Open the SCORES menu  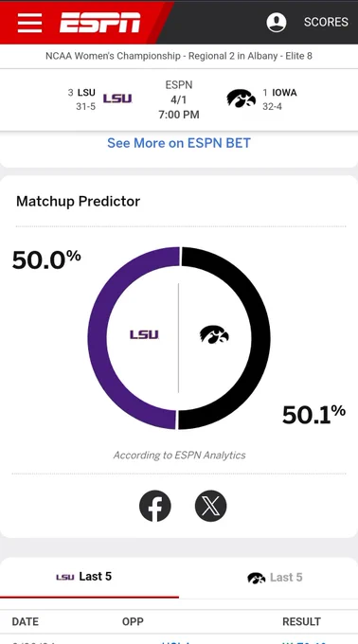coord(326,22)
